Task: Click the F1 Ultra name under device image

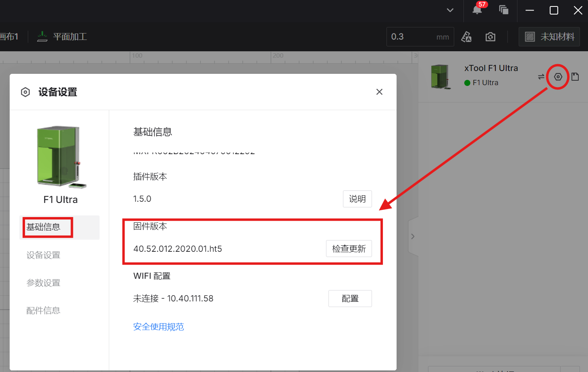Action: pyautogui.click(x=60, y=200)
